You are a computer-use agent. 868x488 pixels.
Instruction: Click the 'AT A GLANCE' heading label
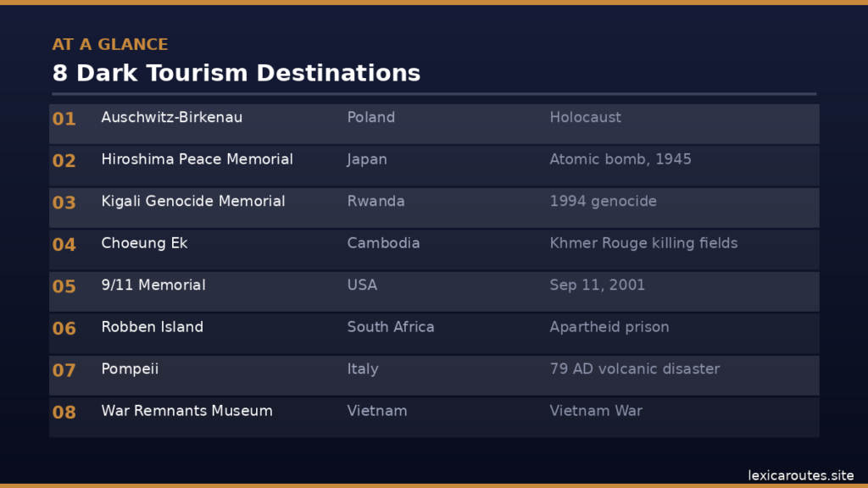pos(109,44)
